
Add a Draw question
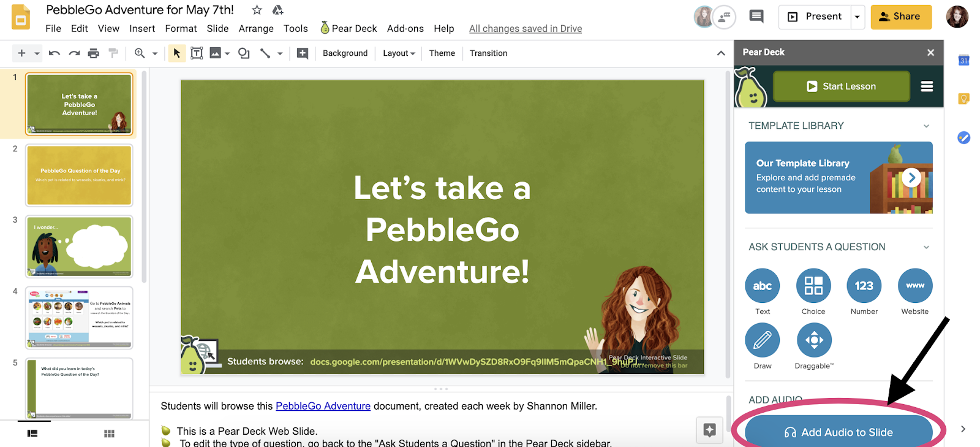[x=763, y=340]
